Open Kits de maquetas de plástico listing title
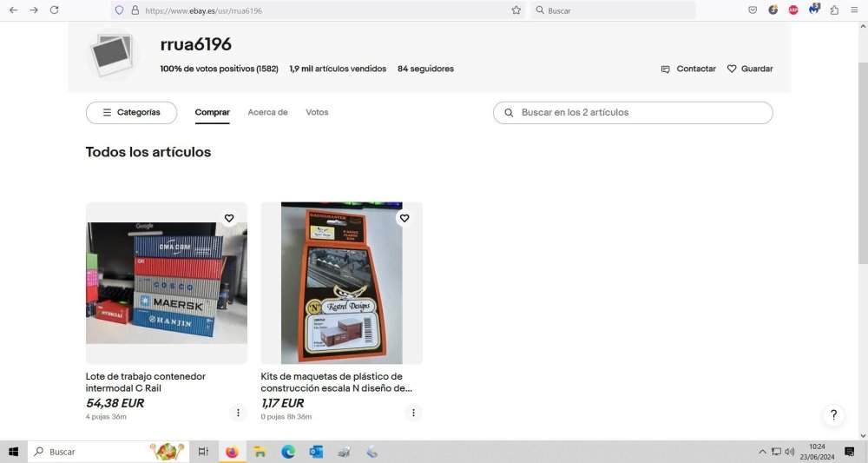Screen dimensions: 868x463 tap(336, 382)
